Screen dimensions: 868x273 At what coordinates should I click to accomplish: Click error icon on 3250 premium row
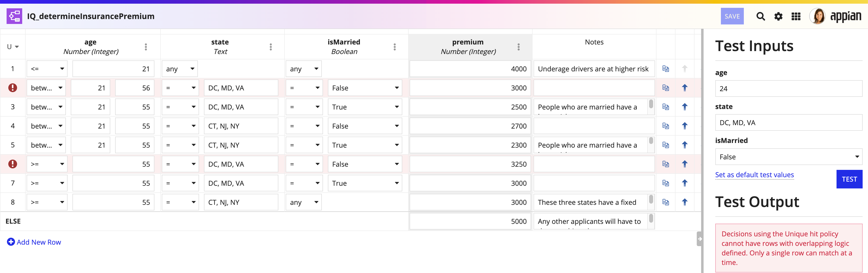tap(12, 164)
